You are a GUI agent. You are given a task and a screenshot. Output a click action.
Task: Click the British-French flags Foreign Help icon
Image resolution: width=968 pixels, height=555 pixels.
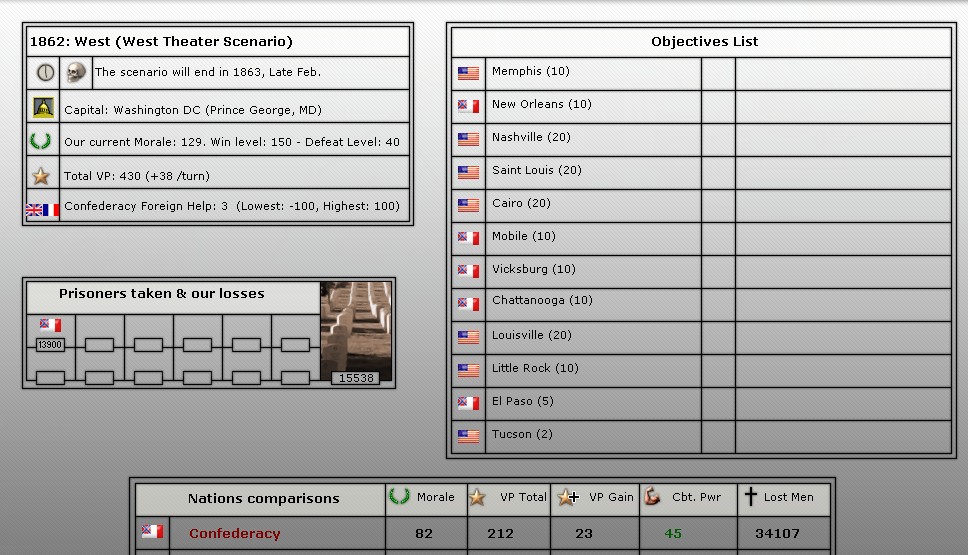[x=42, y=209]
